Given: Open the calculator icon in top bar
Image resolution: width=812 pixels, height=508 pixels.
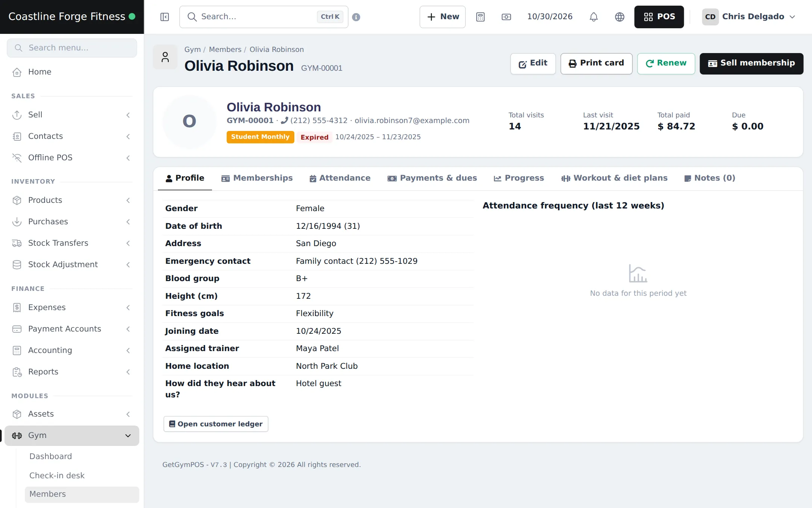Looking at the screenshot, I should [480, 17].
